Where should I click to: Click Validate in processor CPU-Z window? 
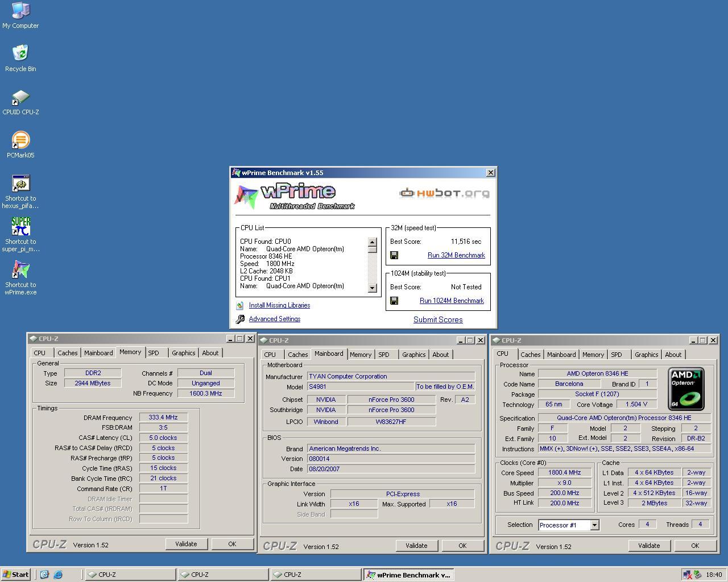pos(649,546)
